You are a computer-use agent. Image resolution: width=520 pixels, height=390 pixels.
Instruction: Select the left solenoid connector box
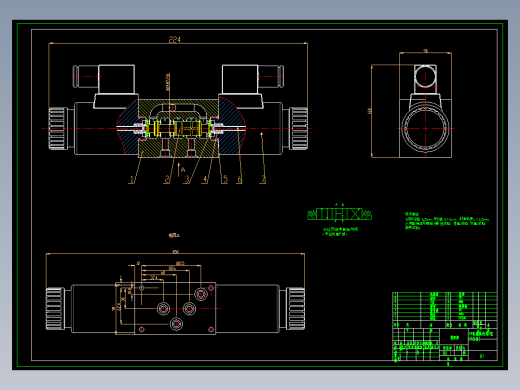click(x=117, y=79)
